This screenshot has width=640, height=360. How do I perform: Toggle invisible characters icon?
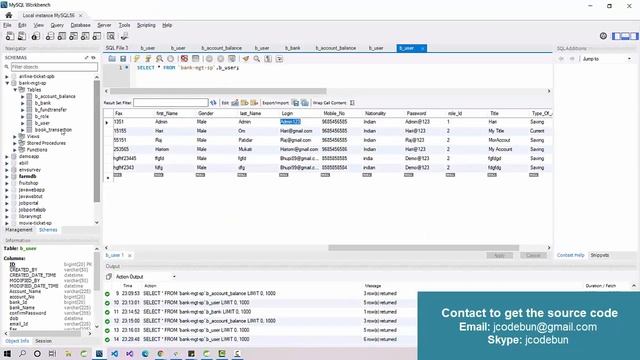click(x=268, y=59)
